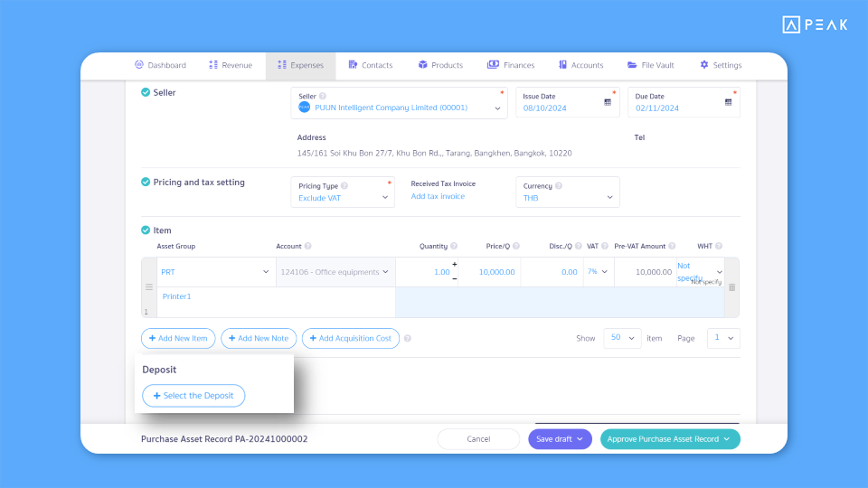Click the Pricing and tax setting check mark
Viewport: 868px width, 488px height.
146,182
